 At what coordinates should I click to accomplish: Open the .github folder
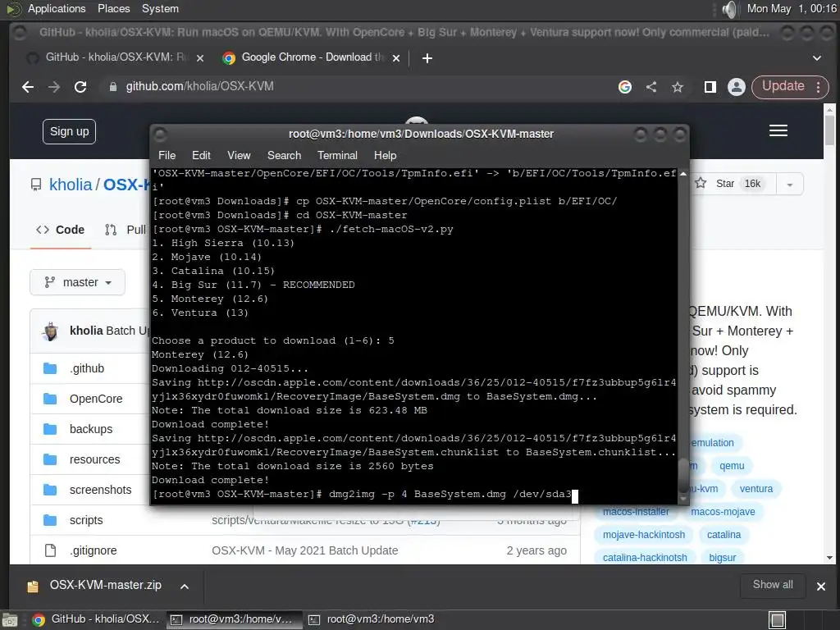click(x=87, y=368)
